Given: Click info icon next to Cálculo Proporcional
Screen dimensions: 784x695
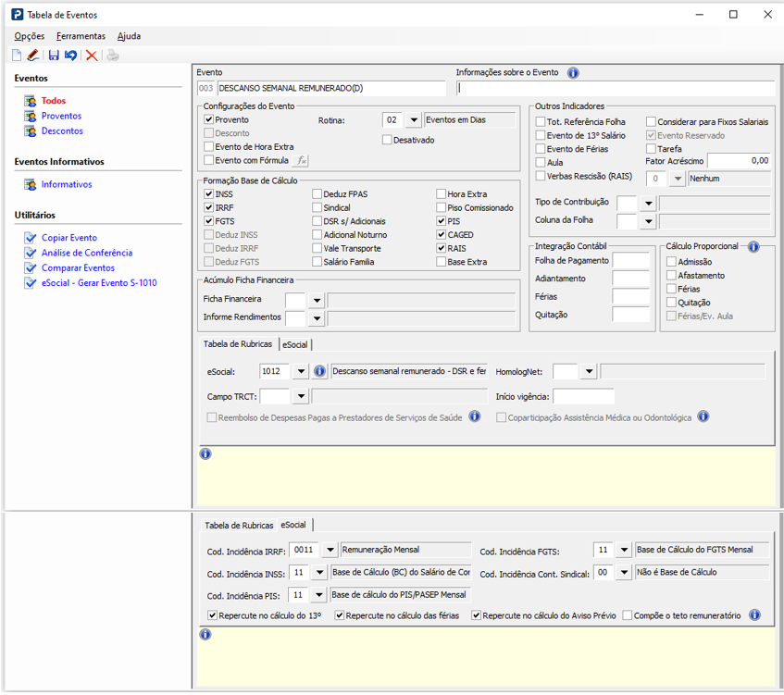Looking at the screenshot, I should (x=753, y=246).
